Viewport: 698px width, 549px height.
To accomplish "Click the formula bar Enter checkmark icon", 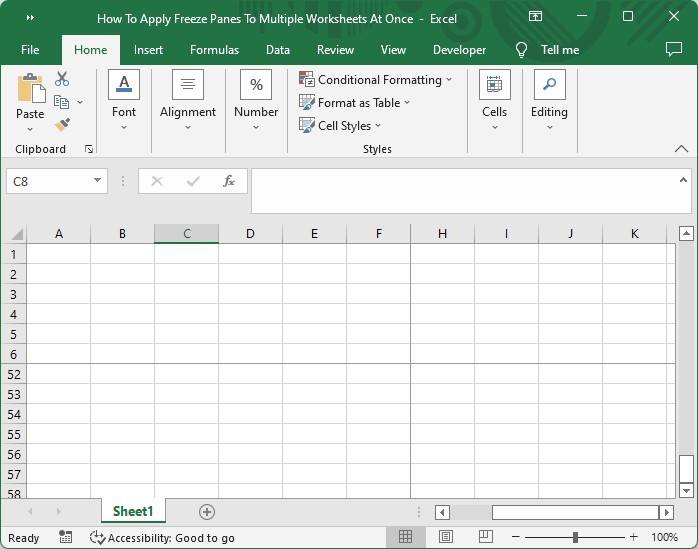I will 193,181.
